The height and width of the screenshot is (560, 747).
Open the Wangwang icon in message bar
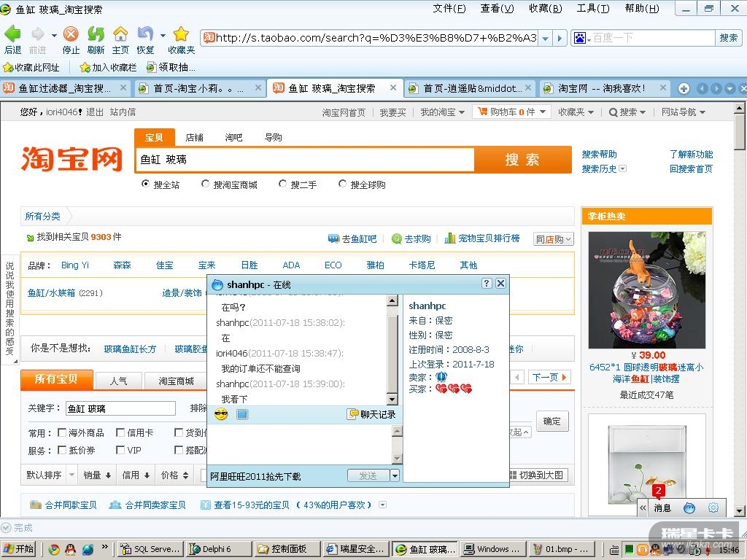(x=689, y=508)
